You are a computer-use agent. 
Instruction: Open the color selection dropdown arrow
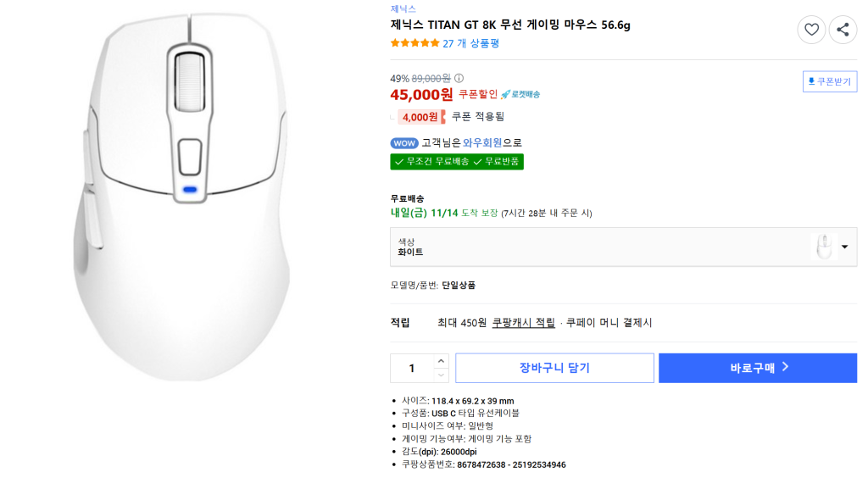pyautogui.click(x=844, y=247)
